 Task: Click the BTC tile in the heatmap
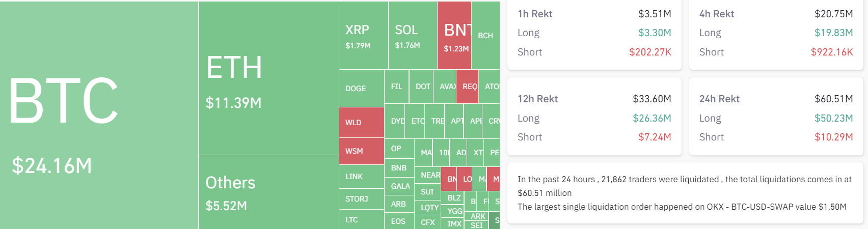[99, 115]
